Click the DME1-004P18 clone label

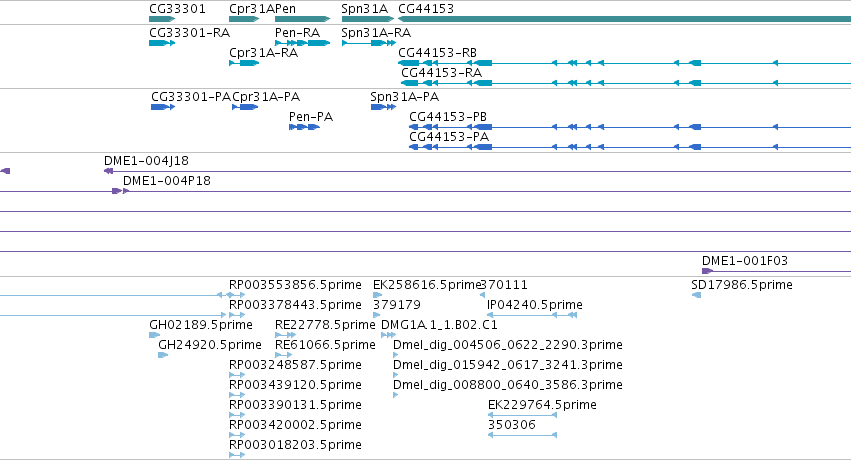(167, 181)
